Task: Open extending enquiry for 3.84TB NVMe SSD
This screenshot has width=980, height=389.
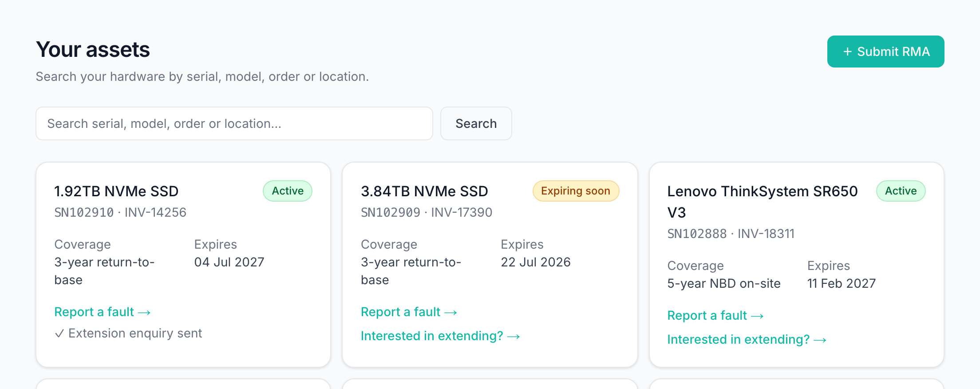Action: click(x=440, y=336)
